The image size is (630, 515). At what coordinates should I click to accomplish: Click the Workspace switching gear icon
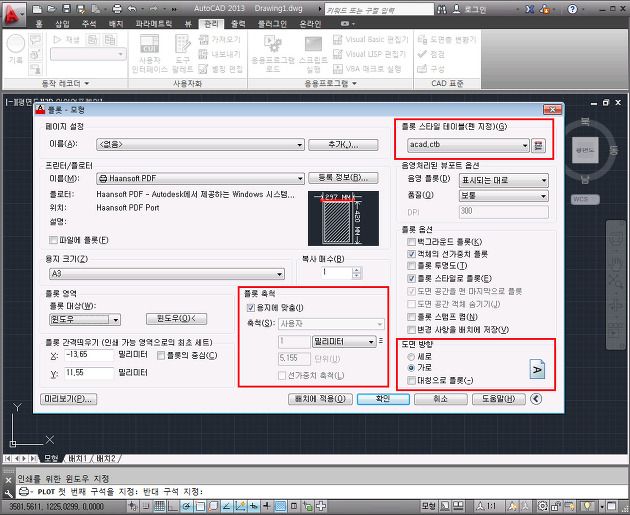click(x=543, y=506)
